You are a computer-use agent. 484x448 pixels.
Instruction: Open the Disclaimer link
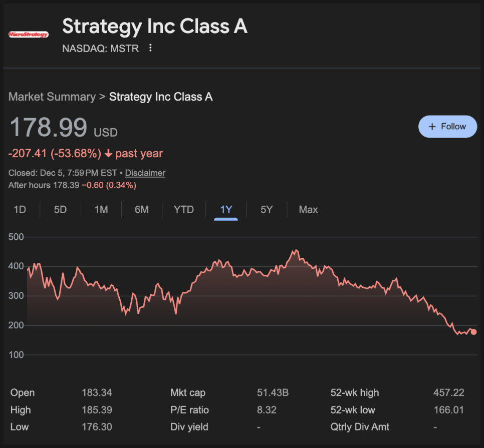[145, 173]
